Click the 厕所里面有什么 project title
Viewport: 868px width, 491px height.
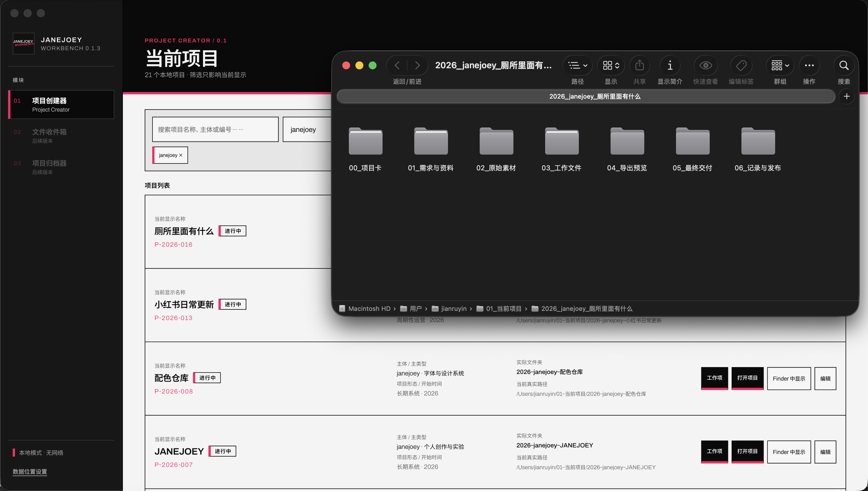184,231
